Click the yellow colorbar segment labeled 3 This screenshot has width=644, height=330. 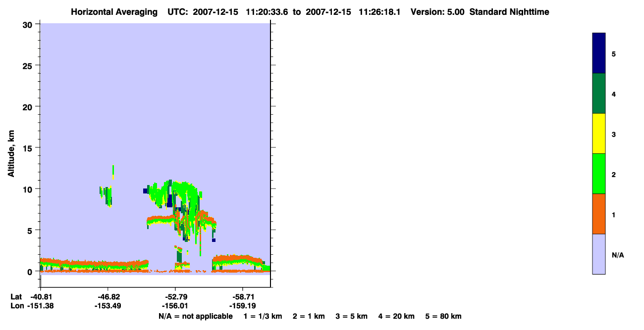[x=599, y=134]
